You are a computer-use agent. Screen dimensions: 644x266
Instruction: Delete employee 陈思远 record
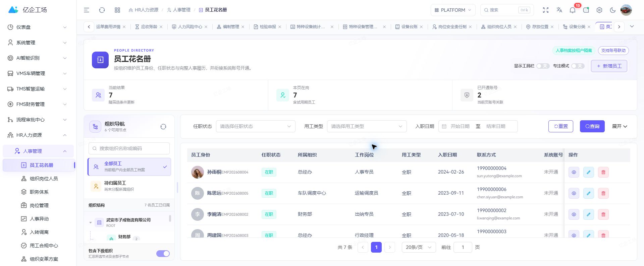pyautogui.click(x=603, y=193)
